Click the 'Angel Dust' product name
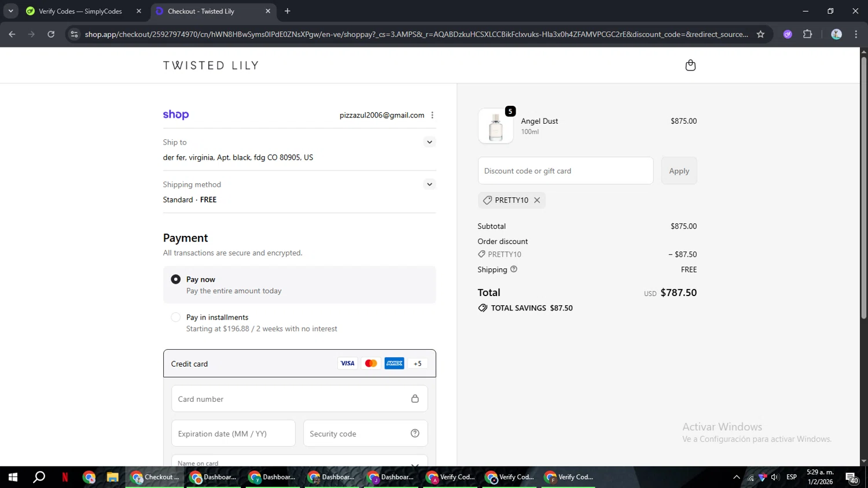 pos(539,121)
